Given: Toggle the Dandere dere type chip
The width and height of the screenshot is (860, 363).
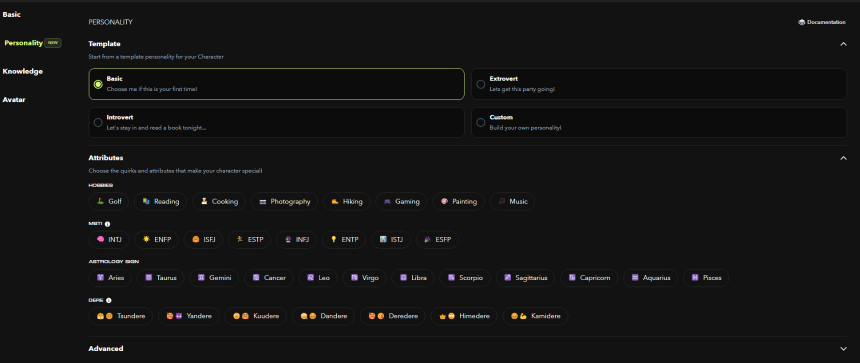Looking at the screenshot, I should point(324,316).
